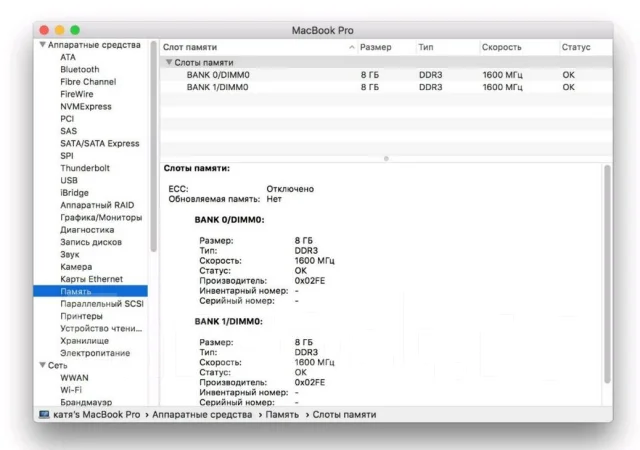Open Брандмауэр in the sidebar
The height and width of the screenshot is (450, 640).
86,402
